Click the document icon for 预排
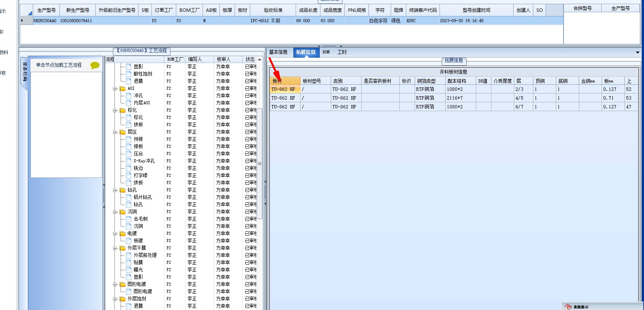The height and width of the screenshot is (310, 644). pyautogui.click(x=129, y=139)
